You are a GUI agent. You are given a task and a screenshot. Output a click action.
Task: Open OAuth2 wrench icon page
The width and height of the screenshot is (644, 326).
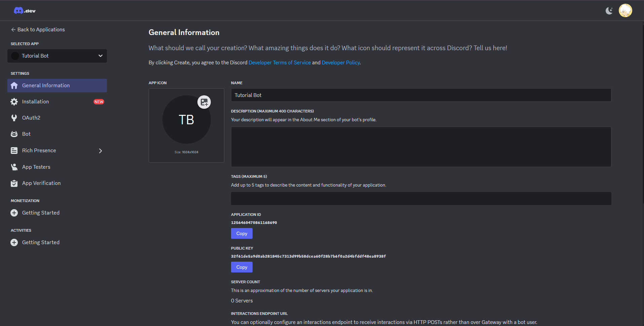click(14, 118)
